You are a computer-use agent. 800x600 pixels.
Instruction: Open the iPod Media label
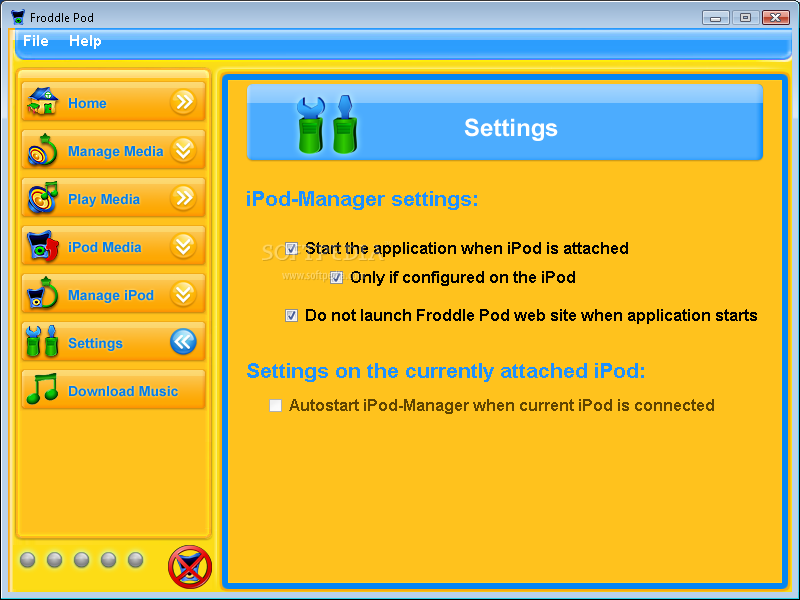tap(105, 247)
